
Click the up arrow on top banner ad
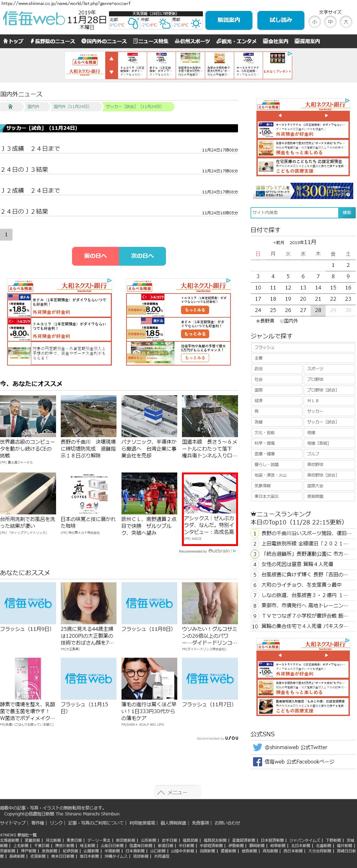pyautogui.click(x=111, y=59)
